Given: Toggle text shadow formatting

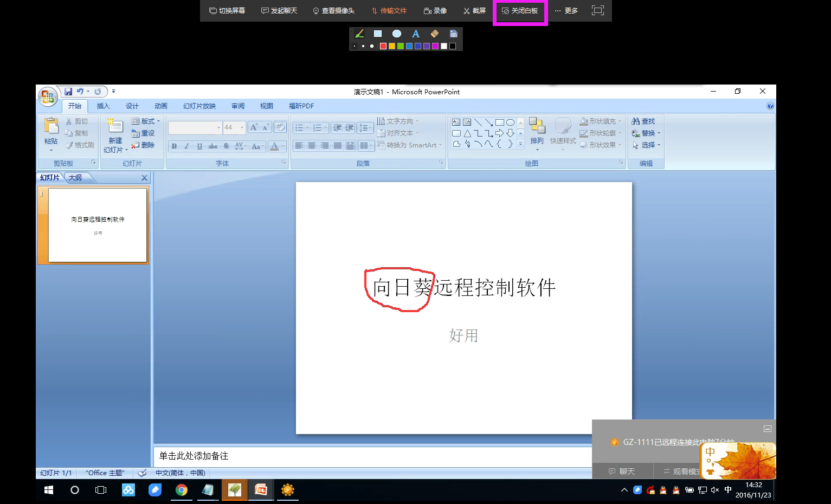Looking at the screenshot, I should [x=226, y=146].
